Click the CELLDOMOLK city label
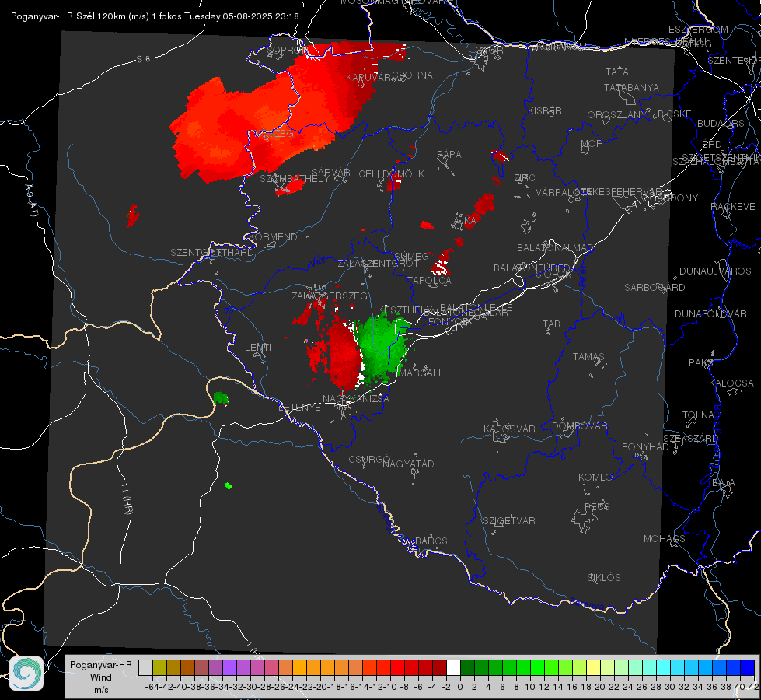761x700 pixels. (x=391, y=173)
